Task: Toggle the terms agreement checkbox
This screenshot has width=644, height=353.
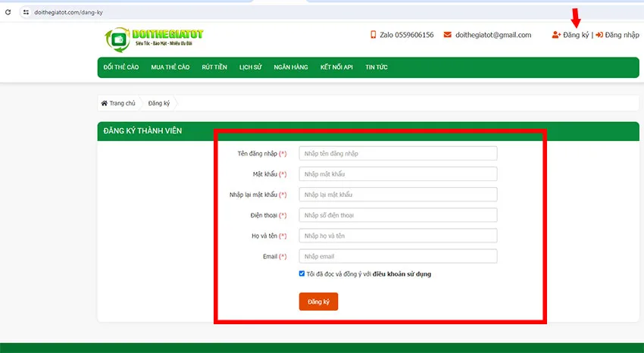Action: (302, 273)
